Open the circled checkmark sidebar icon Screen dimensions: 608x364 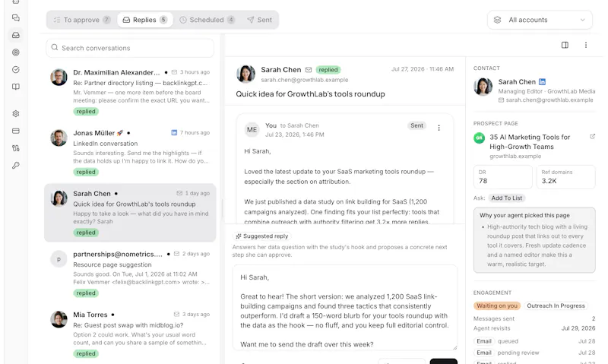16,69
